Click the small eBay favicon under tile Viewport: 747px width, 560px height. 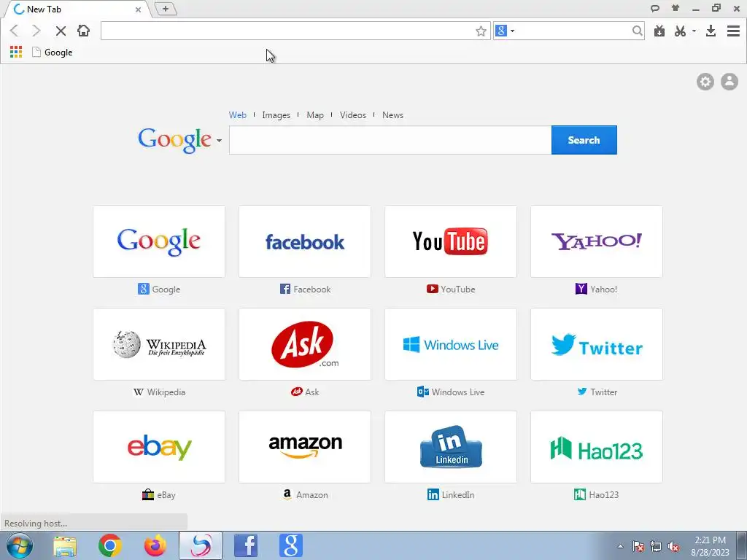click(148, 495)
